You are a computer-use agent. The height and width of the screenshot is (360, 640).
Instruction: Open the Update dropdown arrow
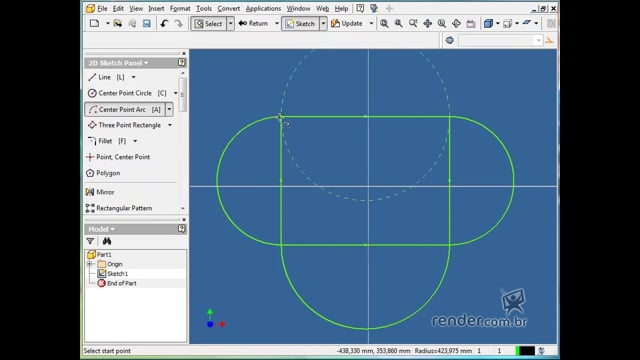point(371,24)
